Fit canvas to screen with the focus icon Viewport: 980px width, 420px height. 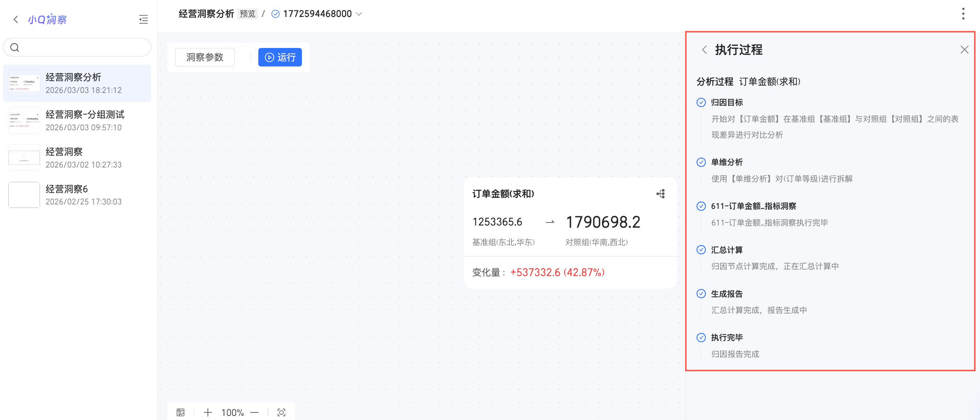(282, 412)
